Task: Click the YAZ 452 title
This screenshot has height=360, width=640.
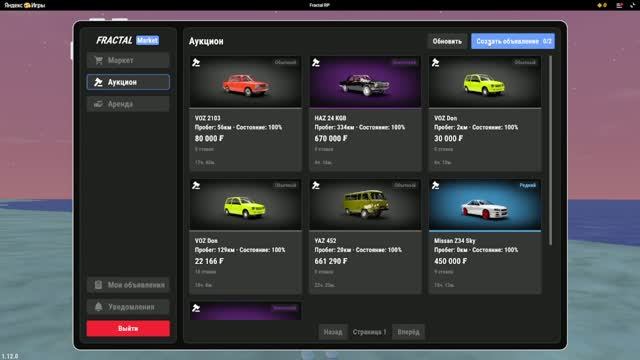Action: pos(325,241)
